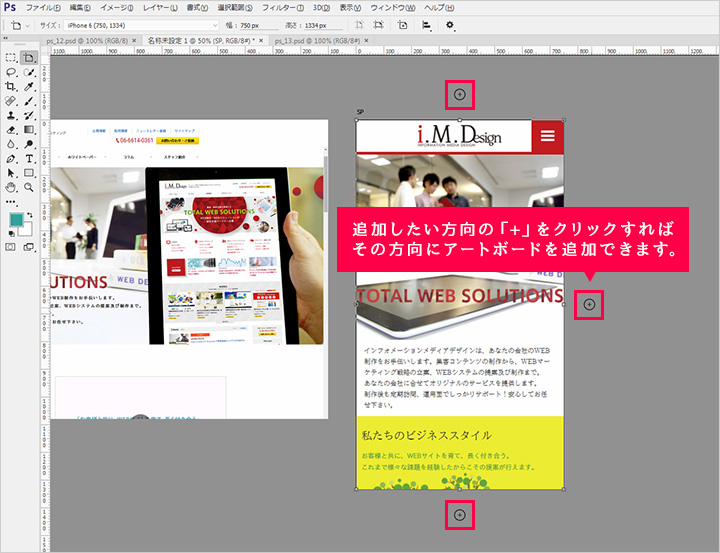This screenshot has width=720, height=553.
Task: Select the Quick Selection tool
Action: pyautogui.click(x=28, y=72)
